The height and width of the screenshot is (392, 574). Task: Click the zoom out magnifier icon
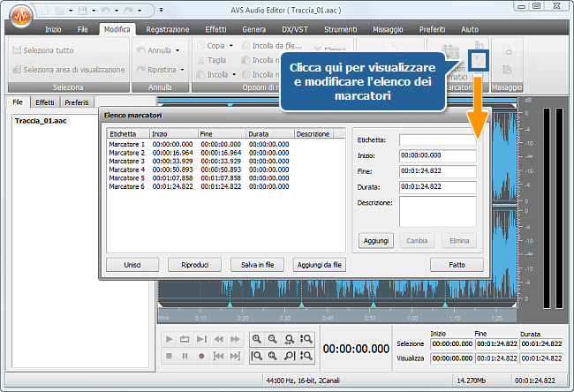click(x=273, y=339)
